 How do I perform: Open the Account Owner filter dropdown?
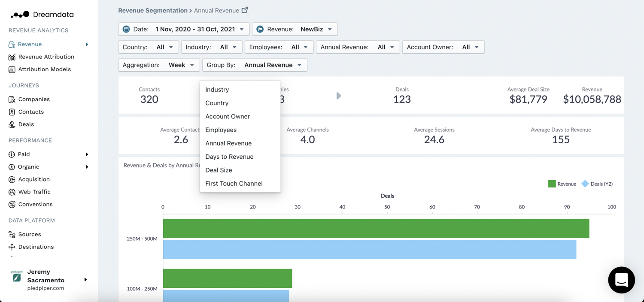tap(443, 47)
